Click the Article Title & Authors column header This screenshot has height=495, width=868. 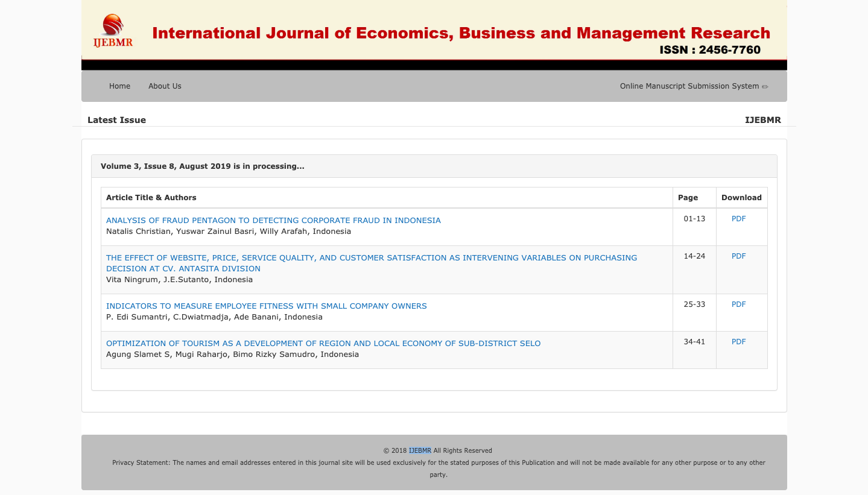151,198
